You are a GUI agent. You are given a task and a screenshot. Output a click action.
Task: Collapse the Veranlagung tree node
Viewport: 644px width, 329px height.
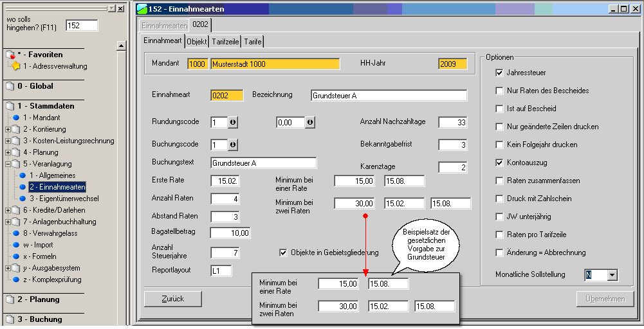tap(8, 164)
